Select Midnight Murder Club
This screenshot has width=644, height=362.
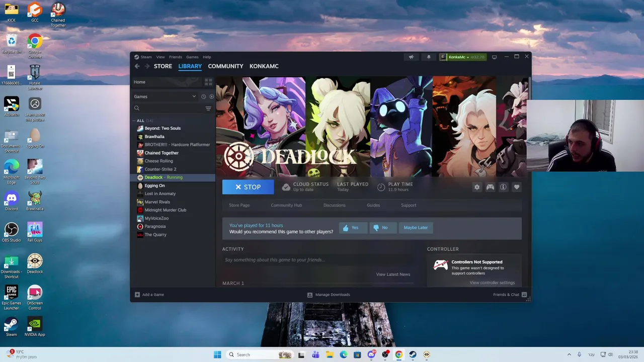[x=173, y=210]
